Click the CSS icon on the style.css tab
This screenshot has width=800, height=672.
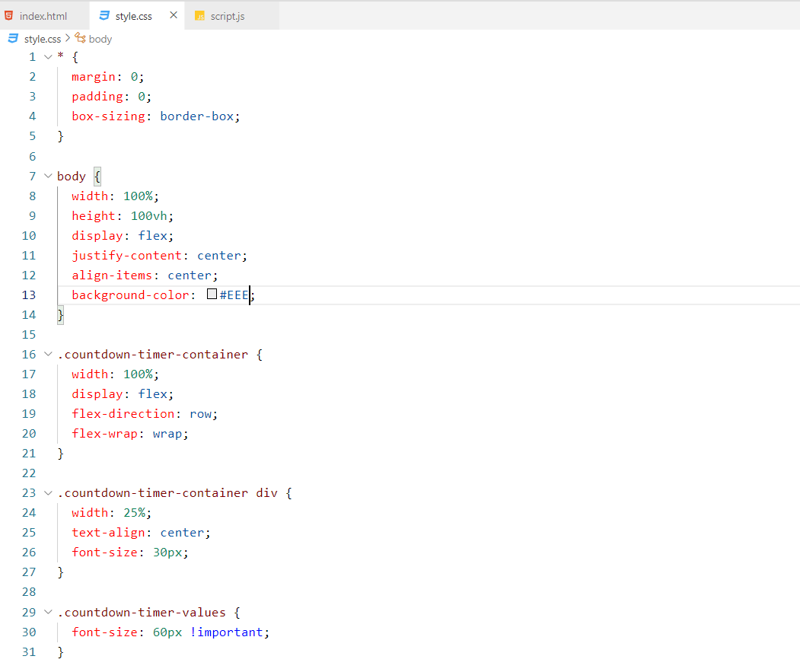(x=104, y=16)
